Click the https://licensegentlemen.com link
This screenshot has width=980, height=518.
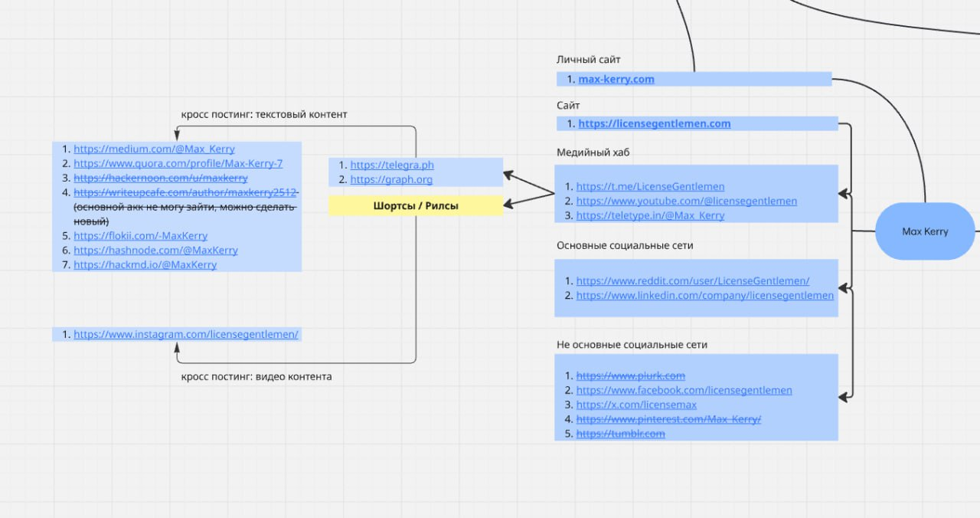tap(654, 123)
